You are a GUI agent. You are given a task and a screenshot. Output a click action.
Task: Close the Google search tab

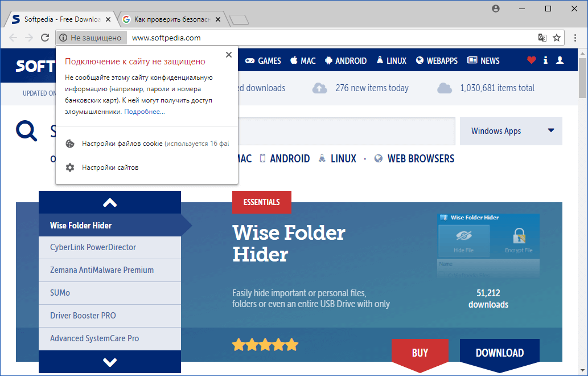[x=218, y=19]
